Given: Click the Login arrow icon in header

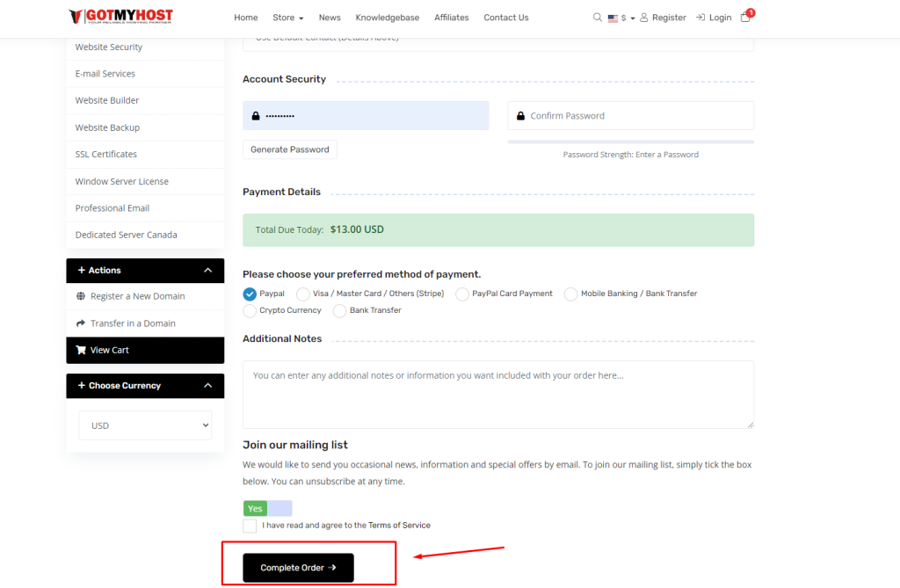Looking at the screenshot, I should (700, 18).
